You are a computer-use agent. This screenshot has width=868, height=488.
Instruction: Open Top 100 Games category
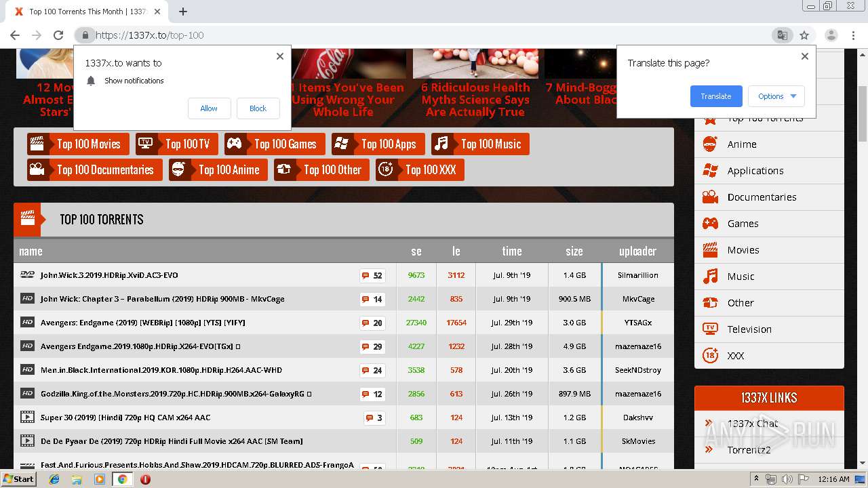point(274,144)
